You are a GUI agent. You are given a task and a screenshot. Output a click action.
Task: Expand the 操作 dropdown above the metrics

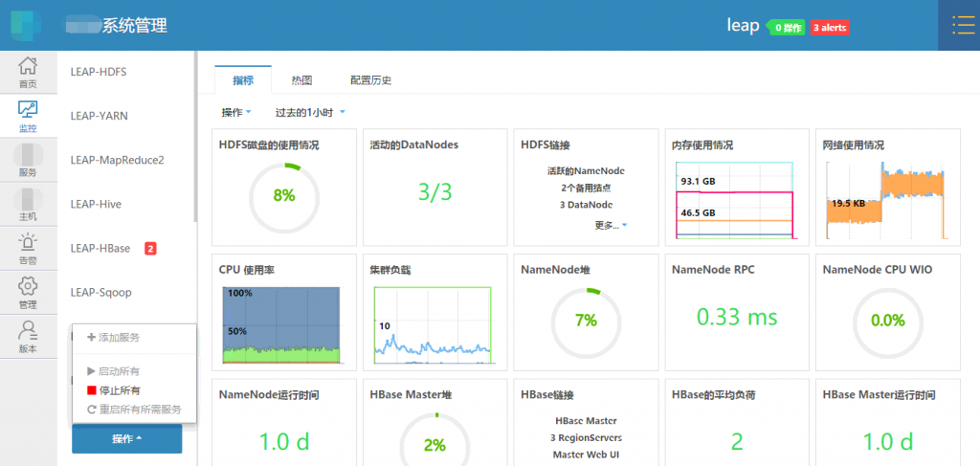pyautogui.click(x=235, y=113)
